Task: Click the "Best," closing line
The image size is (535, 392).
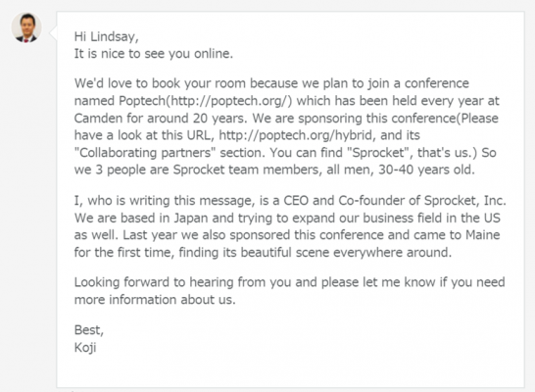Action: click(89, 330)
